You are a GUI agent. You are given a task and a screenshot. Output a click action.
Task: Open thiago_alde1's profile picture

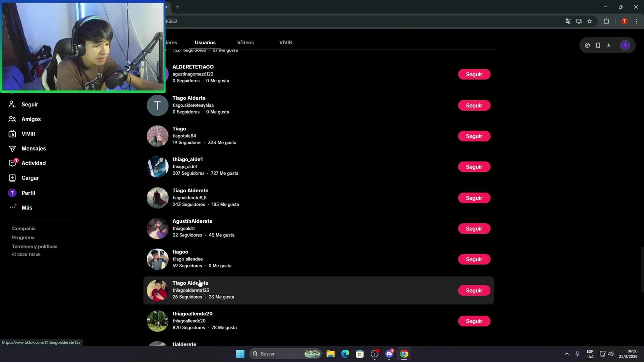pyautogui.click(x=157, y=167)
